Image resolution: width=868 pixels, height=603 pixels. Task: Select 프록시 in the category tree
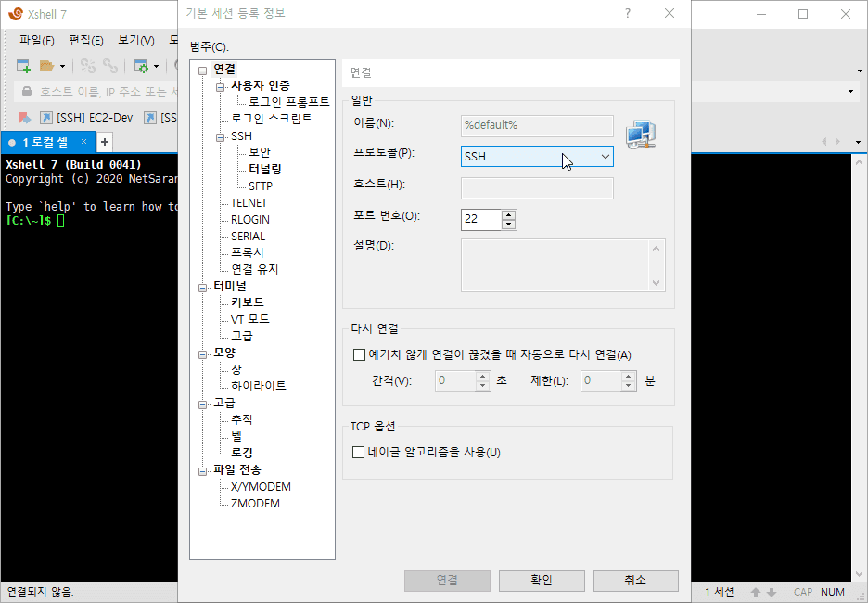click(x=247, y=252)
